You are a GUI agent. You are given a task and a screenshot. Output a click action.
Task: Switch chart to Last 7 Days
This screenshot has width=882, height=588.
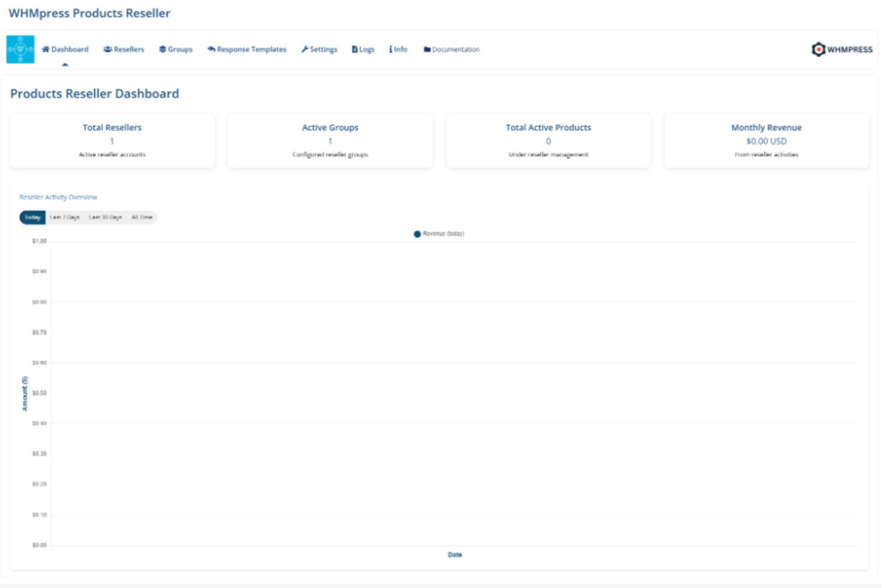point(65,217)
